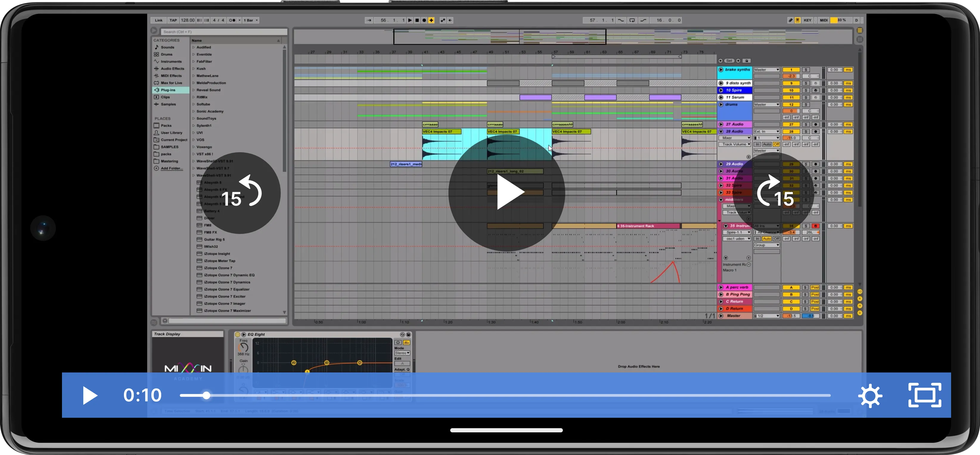Expand the Sylenth1 folder
Image resolution: width=980 pixels, height=455 pixels.
[194, 125]
